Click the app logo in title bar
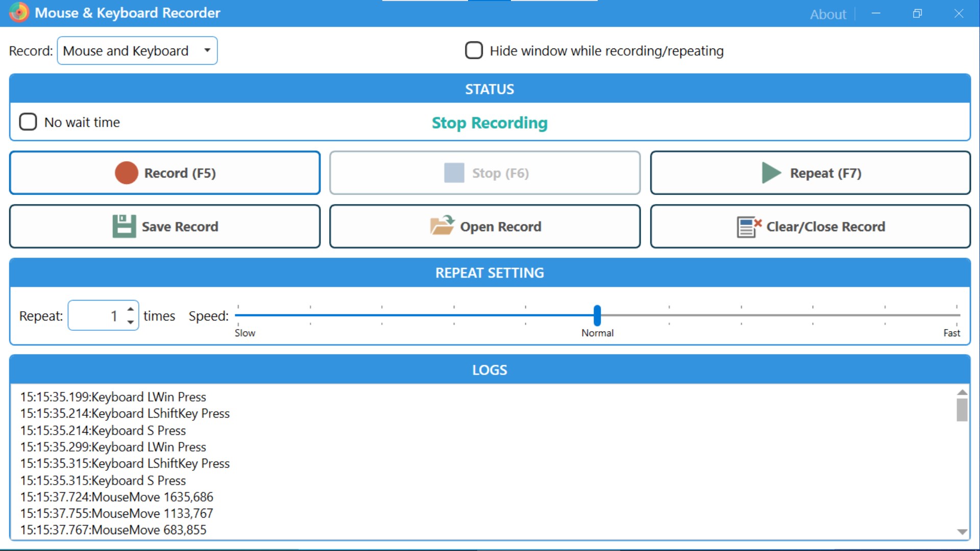This screenshot has width=980, height=551. [19, 13]
